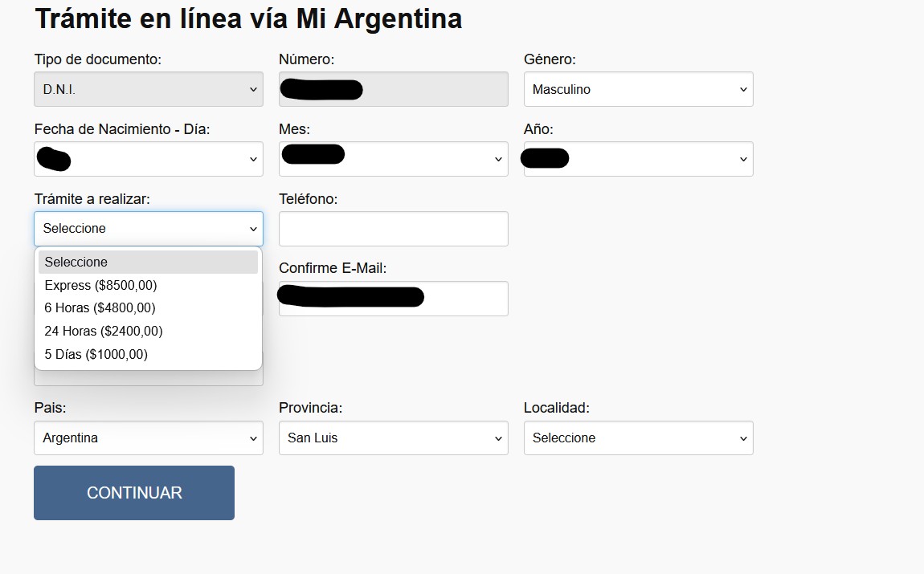The width and height of the screenshot is (924, 574).
Task: Click the CONTINUAR button
Action: pyautogui.click(x=134, y=493)
